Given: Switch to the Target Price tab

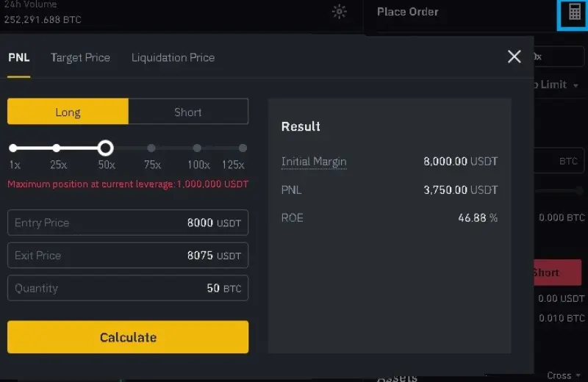Looking at the screenshot, I should 80,57.
